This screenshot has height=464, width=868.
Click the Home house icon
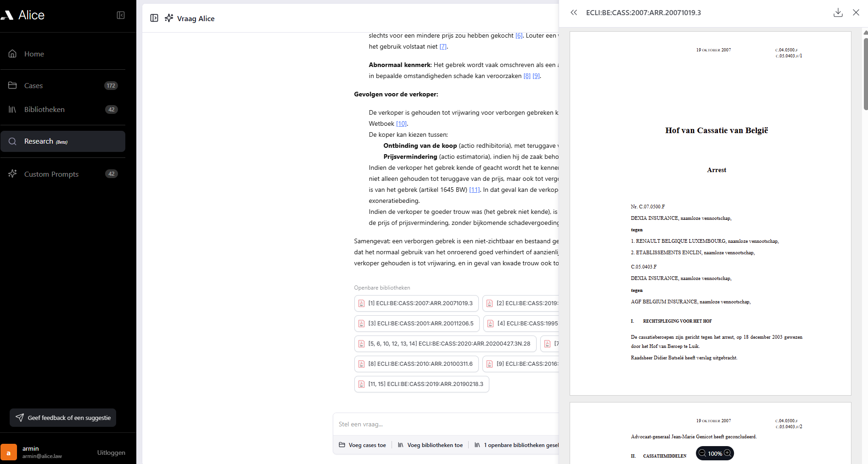tap(12, 54)
